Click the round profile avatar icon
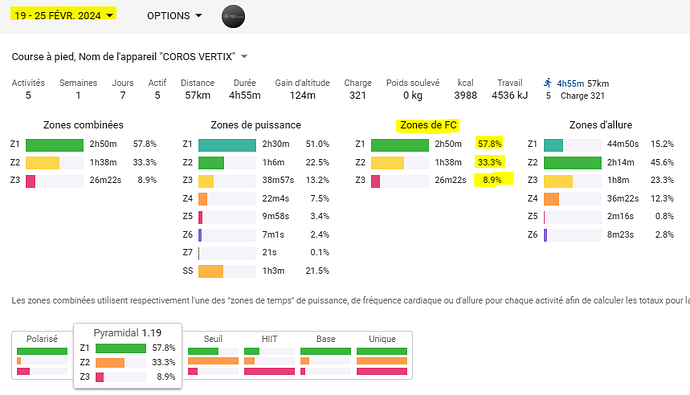690x395 pixels. [233, 16]
